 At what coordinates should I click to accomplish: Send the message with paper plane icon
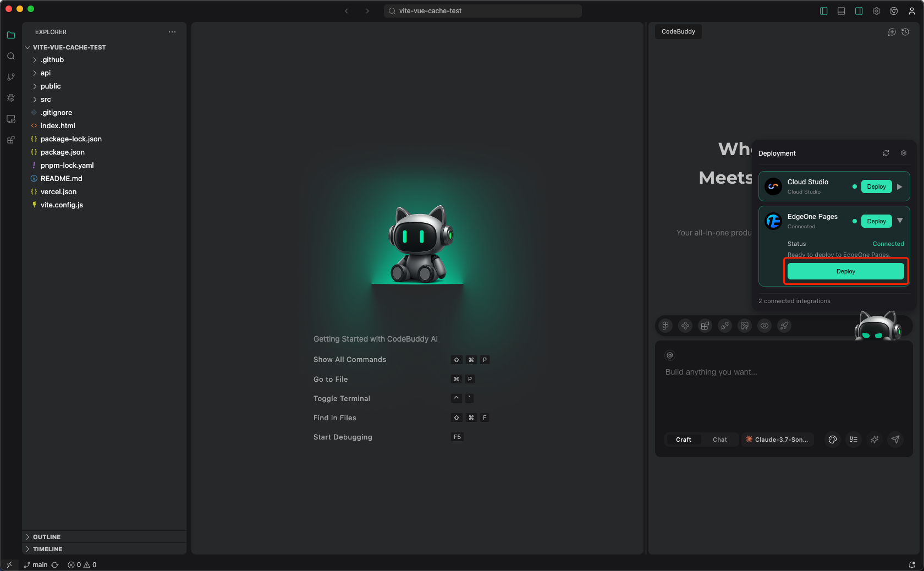[895, 440]
